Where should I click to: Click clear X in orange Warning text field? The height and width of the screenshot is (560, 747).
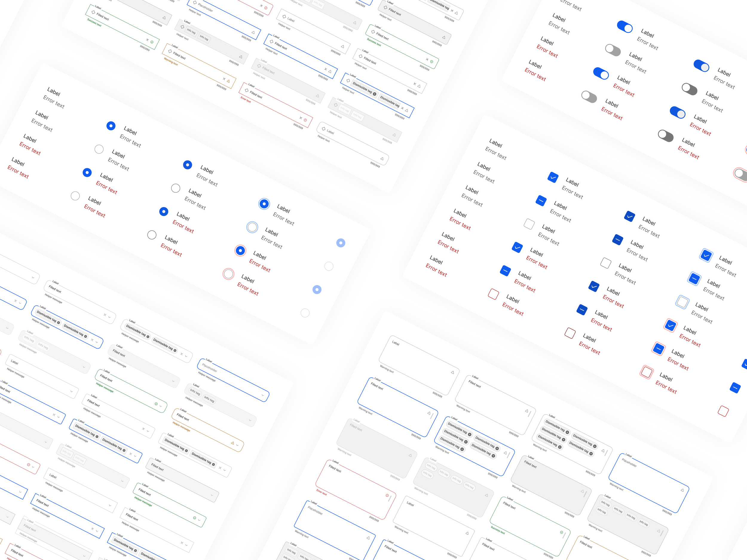[x=224, y=79]
